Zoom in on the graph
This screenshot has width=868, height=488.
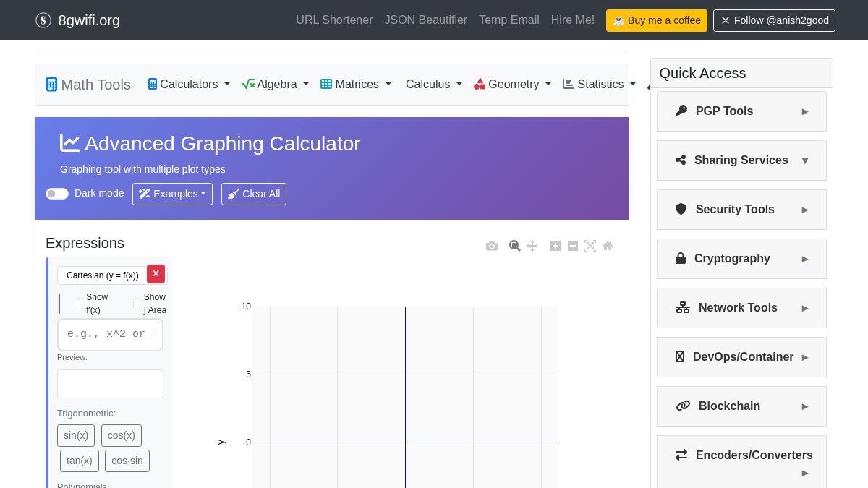click(x=556, y=246)
